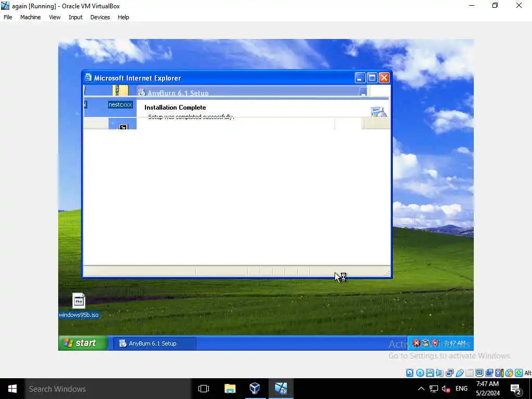Click the USB devices indicator icon
This screenshot has height=399, width=532.
pyautogui.click(x=460, y=373)
